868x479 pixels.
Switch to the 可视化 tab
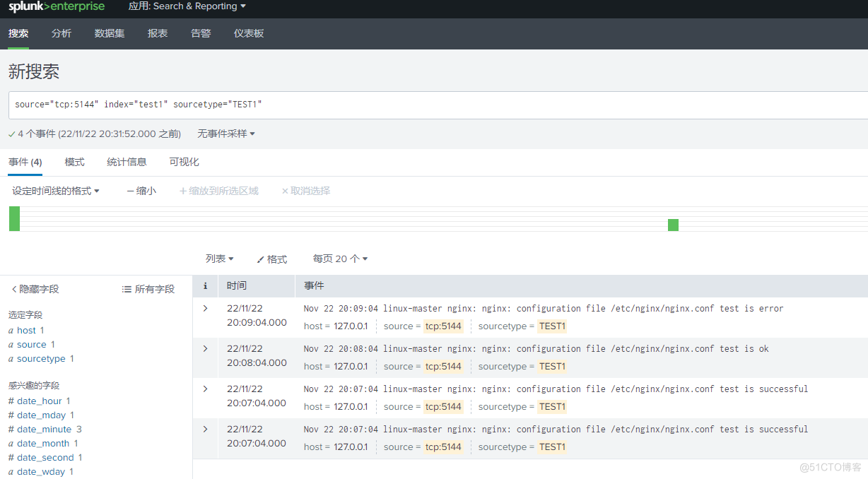(x=184, y=162)
